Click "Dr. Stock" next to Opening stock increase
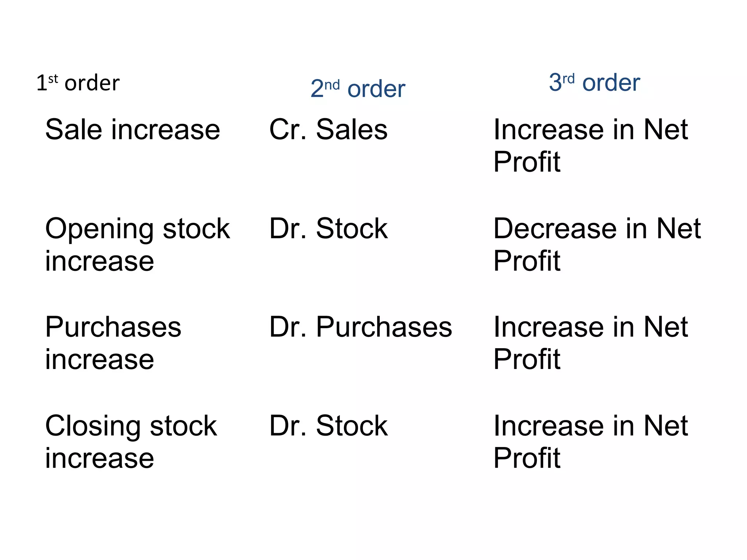 pyautogui.click(x=328, y=229)
